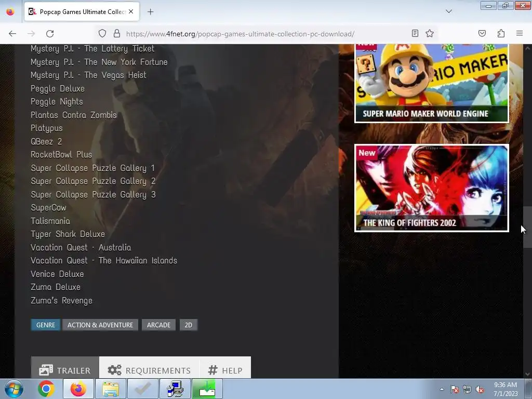The image size is (532, 399).
Task: Show hidden system tray icons
Action: (442, 389)
